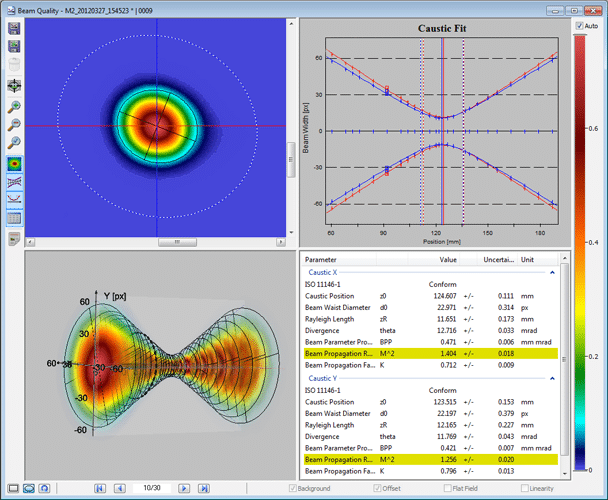This screenshot has height=500, width=608.
Task: Select the Caustic Y M^2 highlighted row
Action: tap(430, 459)
